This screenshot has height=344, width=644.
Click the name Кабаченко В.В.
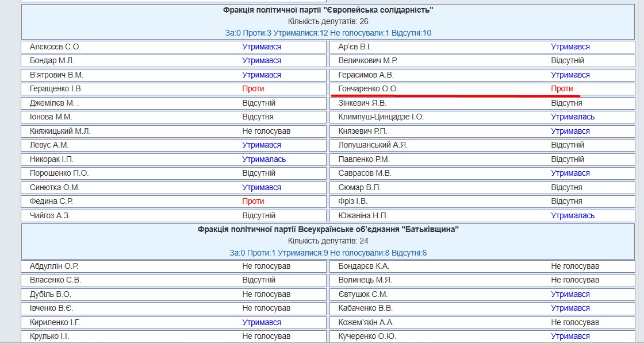[x=366, y=308]
